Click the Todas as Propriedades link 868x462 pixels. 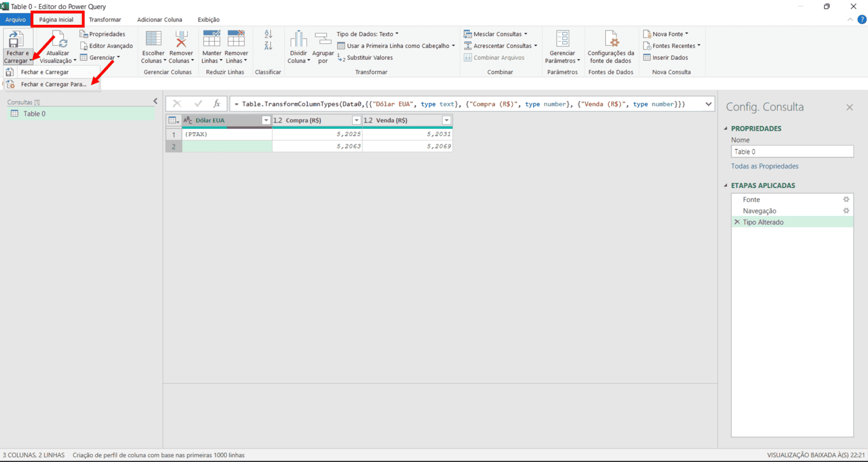765,166
